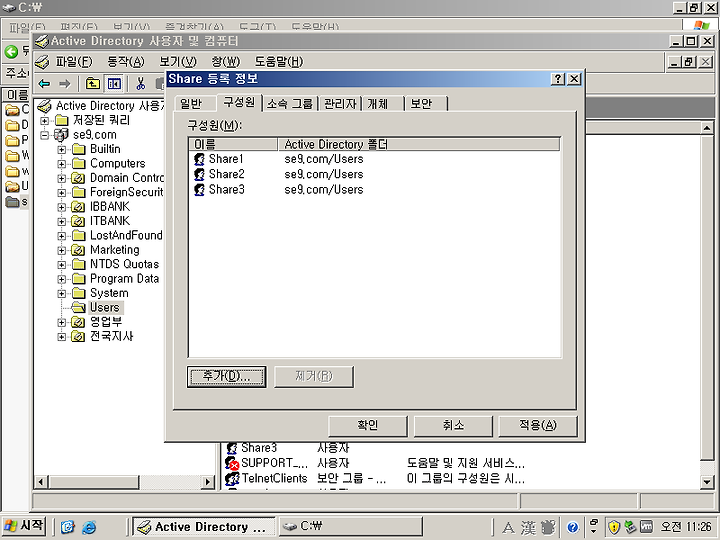Click the Share3 user icon in members list
The height and width of the screenshot is (540, 720).
point(199,190)
